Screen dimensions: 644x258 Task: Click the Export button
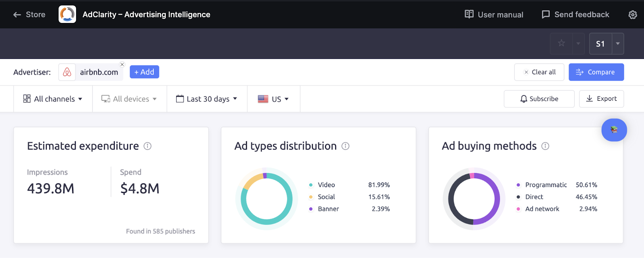pyautogui.click(x=601, y=99)
